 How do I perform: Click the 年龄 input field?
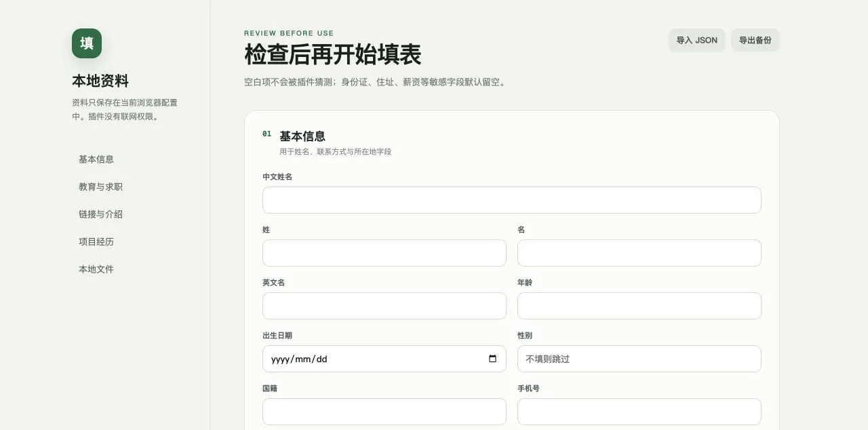(639, 306)
